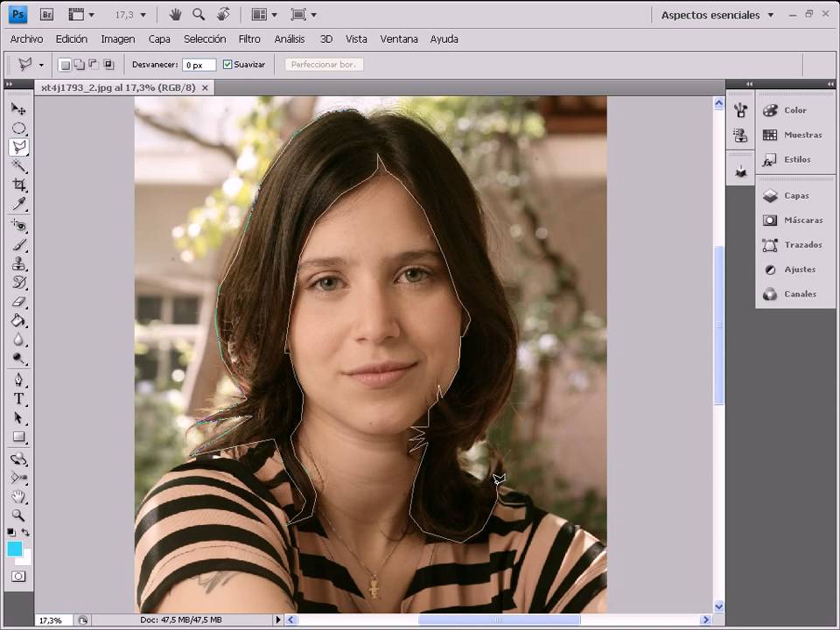This screenshot has width=840, height=630.
Task: Activate the Rotate View tool in top bar
Action: point(223,15)
